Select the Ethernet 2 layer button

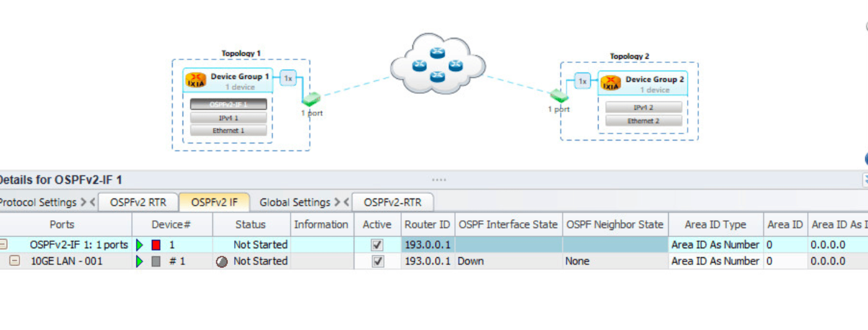[644, 121]
